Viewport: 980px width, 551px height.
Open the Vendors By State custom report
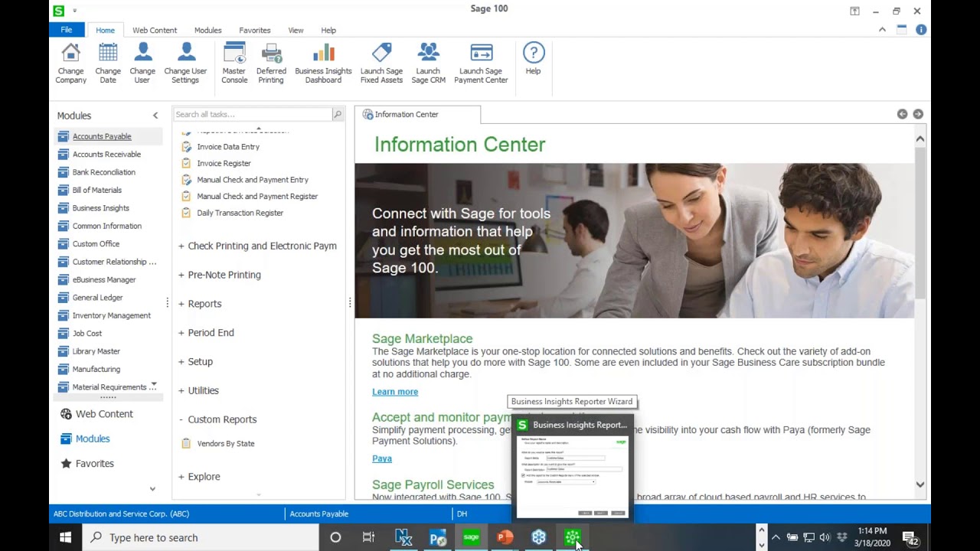point(226,444)
